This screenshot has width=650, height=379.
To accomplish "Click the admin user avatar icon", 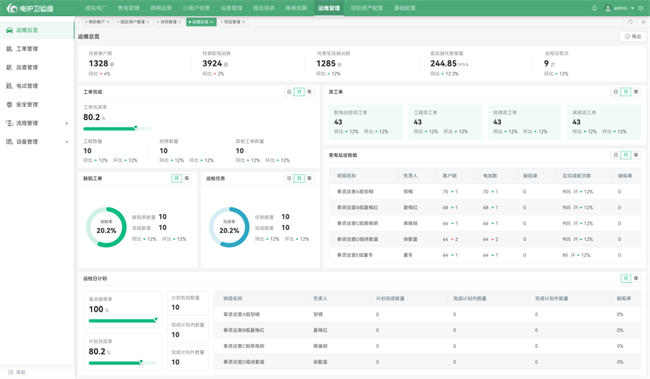I will click(608, 8).
